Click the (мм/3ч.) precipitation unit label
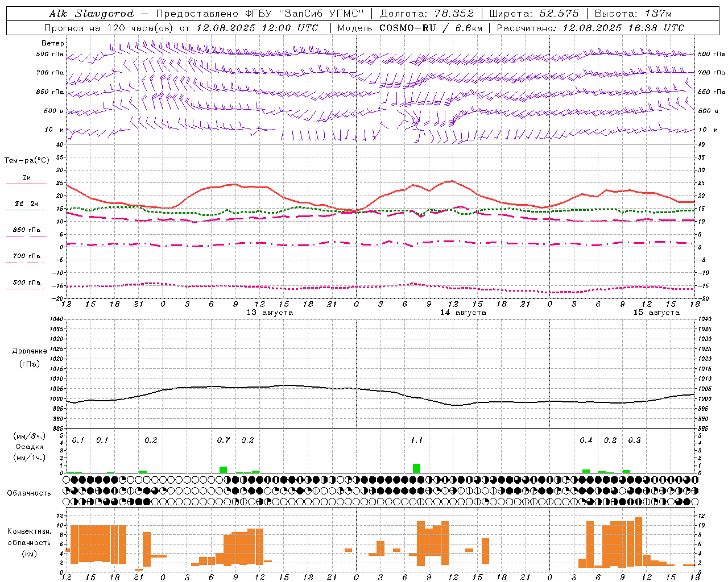The image size is (728, 582). [31, 436]
